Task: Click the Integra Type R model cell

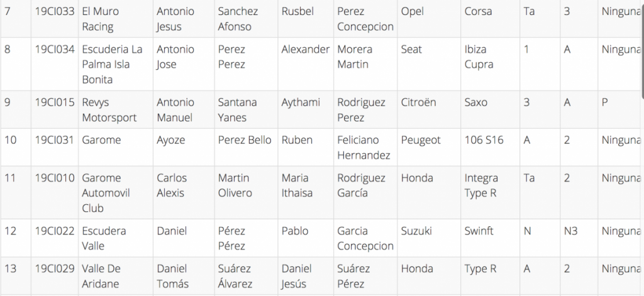Action: click(481, 185)
